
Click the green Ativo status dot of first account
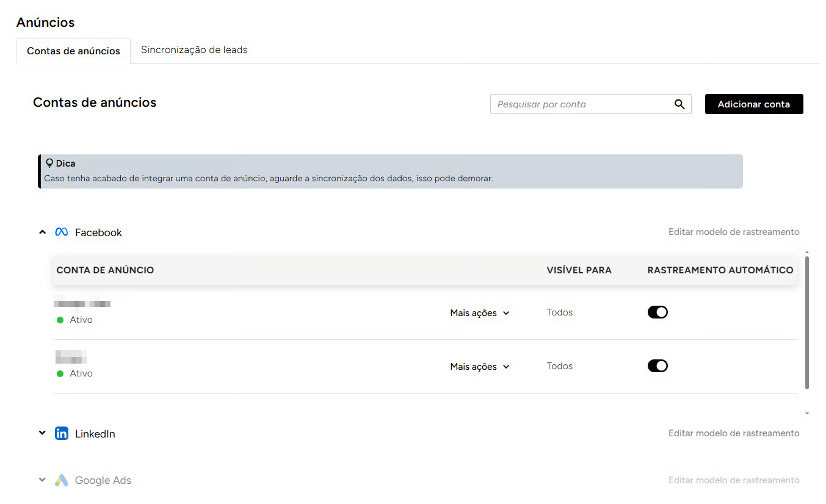tap(60, 320)
